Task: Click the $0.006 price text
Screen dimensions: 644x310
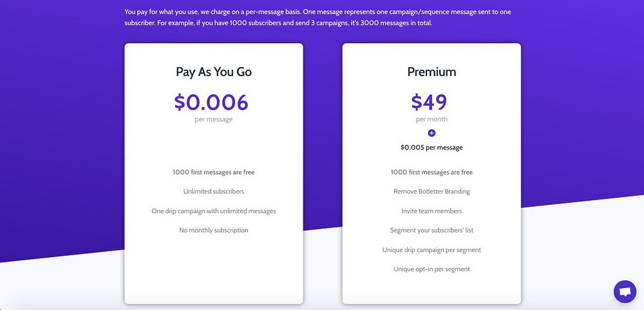Action: 211,102
